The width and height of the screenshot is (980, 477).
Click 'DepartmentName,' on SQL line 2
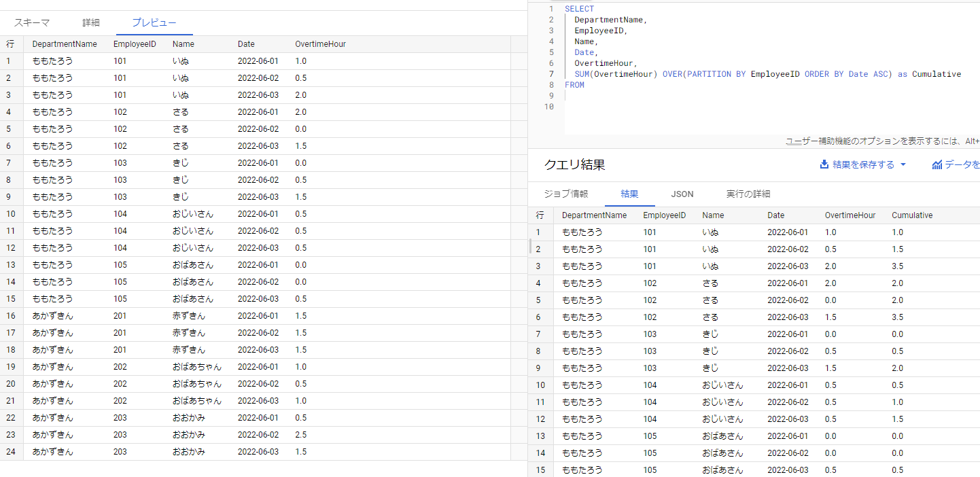pyautogui.click(x=611, y=20)
